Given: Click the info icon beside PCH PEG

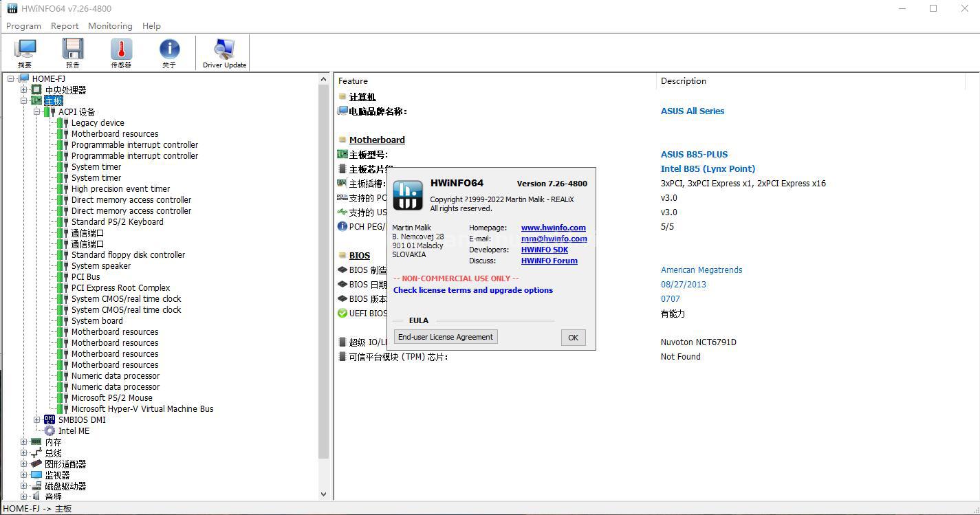Looking at the screenshot, I should point(342,226).
